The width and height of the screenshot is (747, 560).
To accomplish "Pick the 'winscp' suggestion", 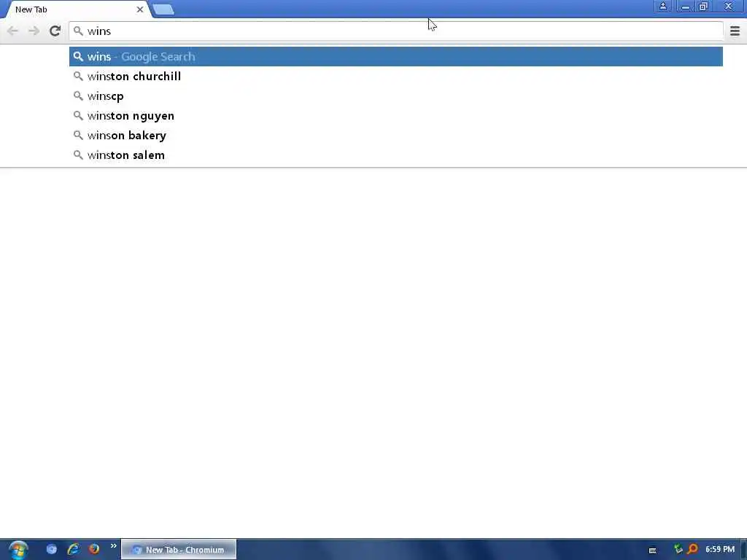I will click(396, 96).
